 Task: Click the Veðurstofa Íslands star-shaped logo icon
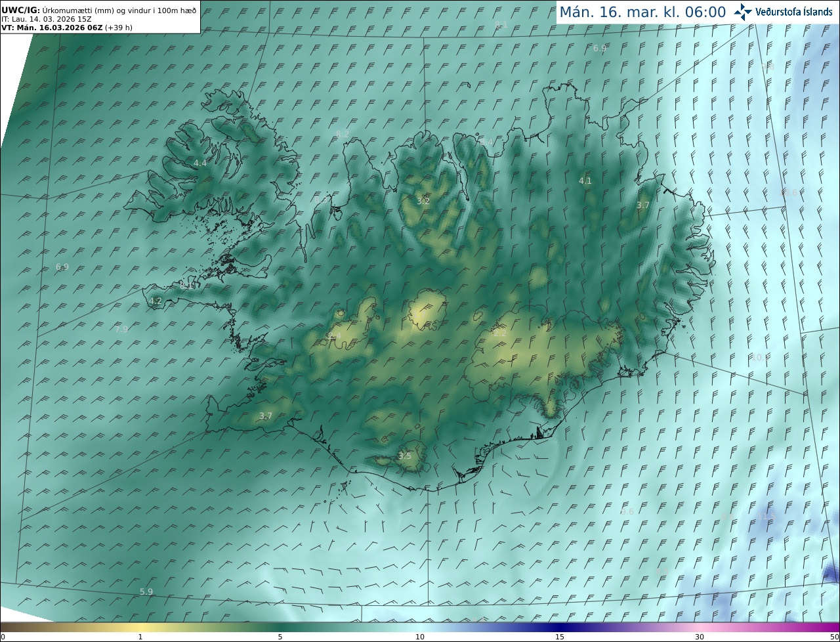[744, 12]
